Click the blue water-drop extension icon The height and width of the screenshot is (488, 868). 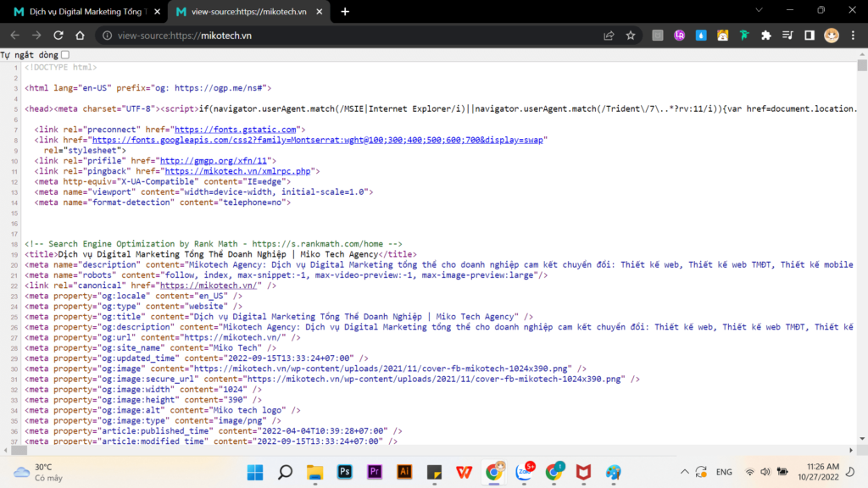pos(701,36)
